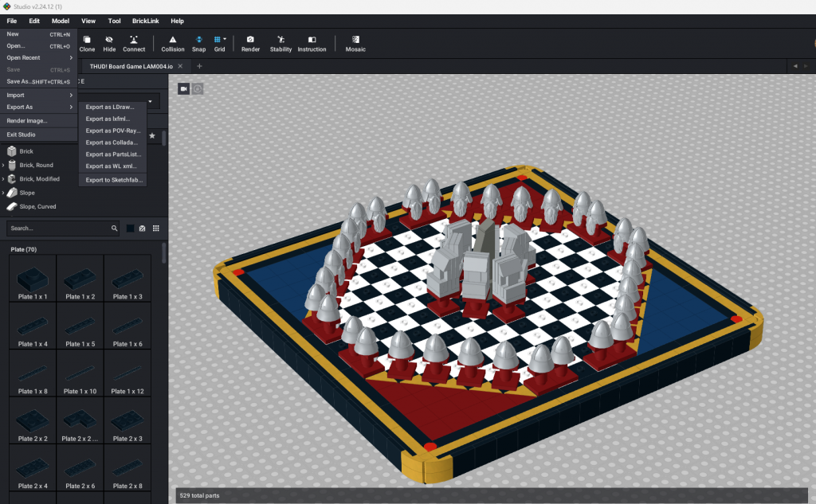Choose Export as LDraw from submenu
This screenshot has height=504, width=816.
[110, 107]
